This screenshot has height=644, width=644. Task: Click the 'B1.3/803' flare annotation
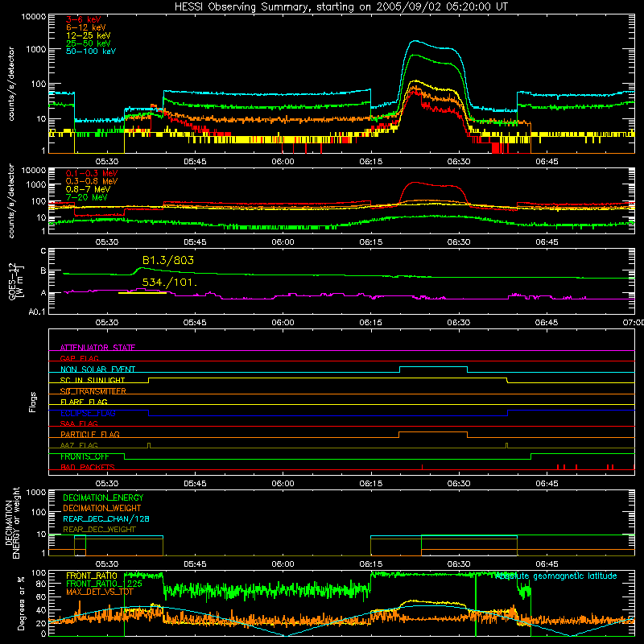pyautogui.click(x=168, y=260)
